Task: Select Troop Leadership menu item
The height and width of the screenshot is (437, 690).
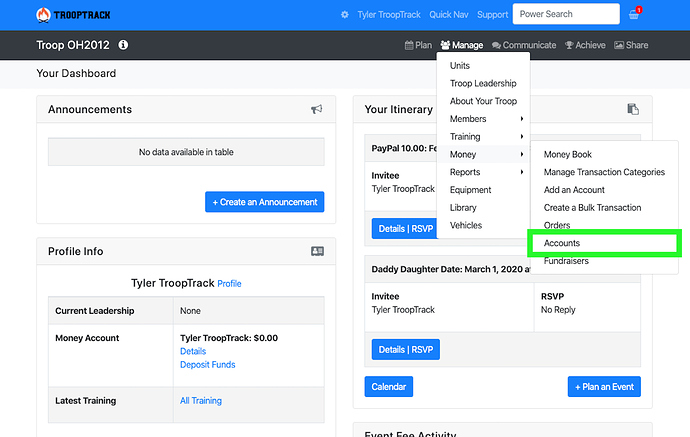Action: pyautogui.click(x=483, y=83)
